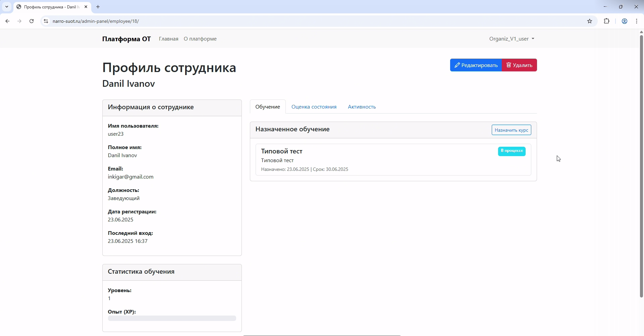Select the Типовой тест course card
Image resolution: width=644 pixels, height=336 pixels.
click(x=393, y=160)
